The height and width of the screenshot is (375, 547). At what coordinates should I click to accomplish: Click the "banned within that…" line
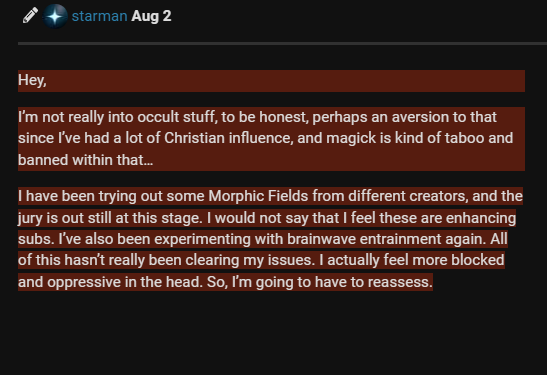(x=85, y=160)
